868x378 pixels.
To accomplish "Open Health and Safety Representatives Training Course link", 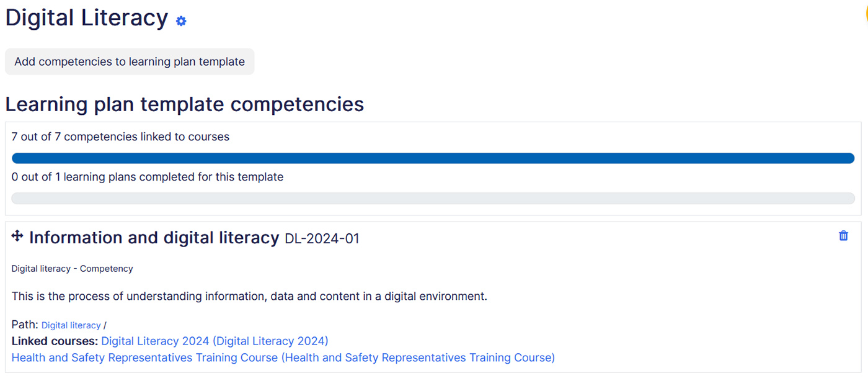I will pos(283,358).
